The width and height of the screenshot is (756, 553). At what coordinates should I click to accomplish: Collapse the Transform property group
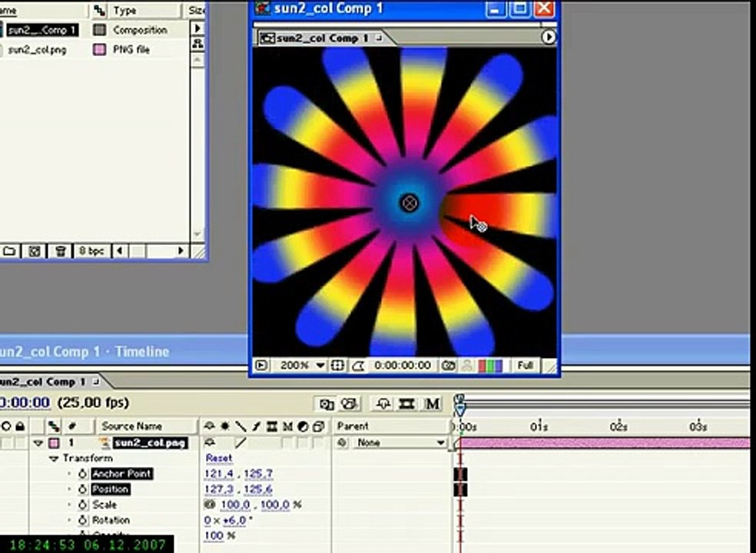[x=54, y=459]
